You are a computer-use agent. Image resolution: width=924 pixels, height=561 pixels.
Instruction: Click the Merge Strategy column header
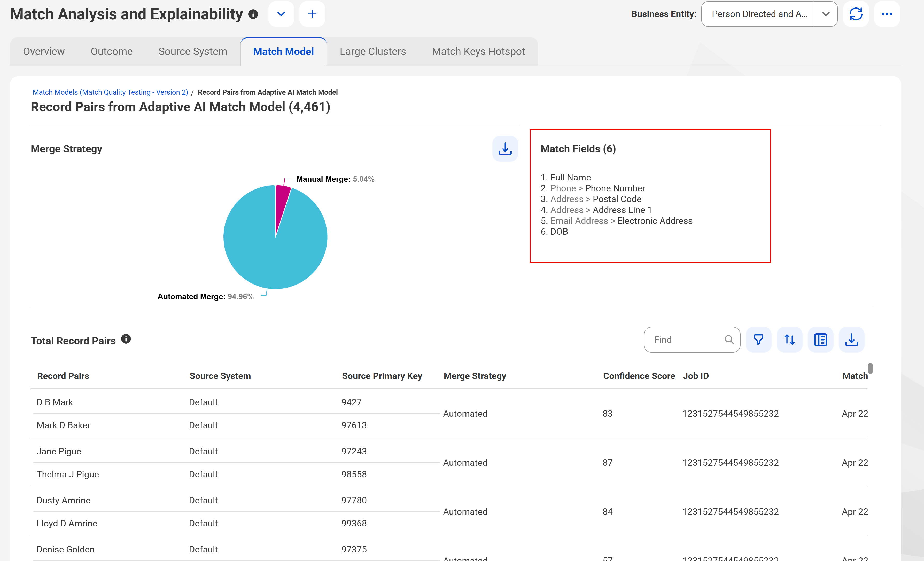tap(475, 376)
